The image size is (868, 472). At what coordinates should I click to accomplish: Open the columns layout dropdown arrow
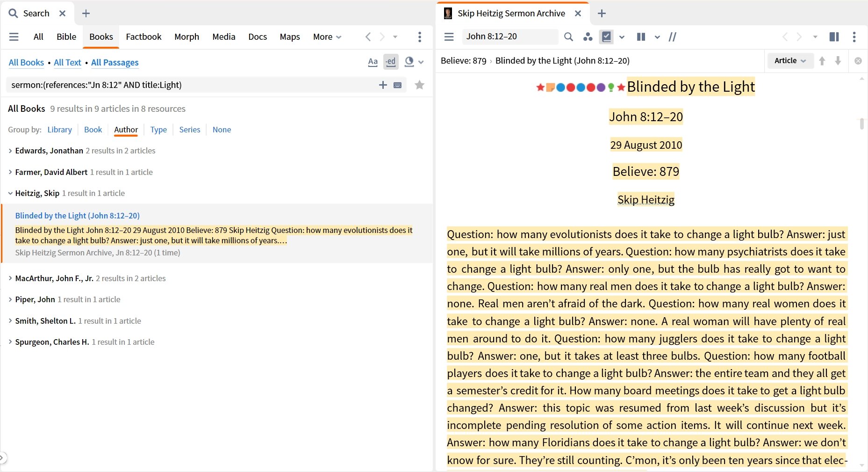point(657,37)
